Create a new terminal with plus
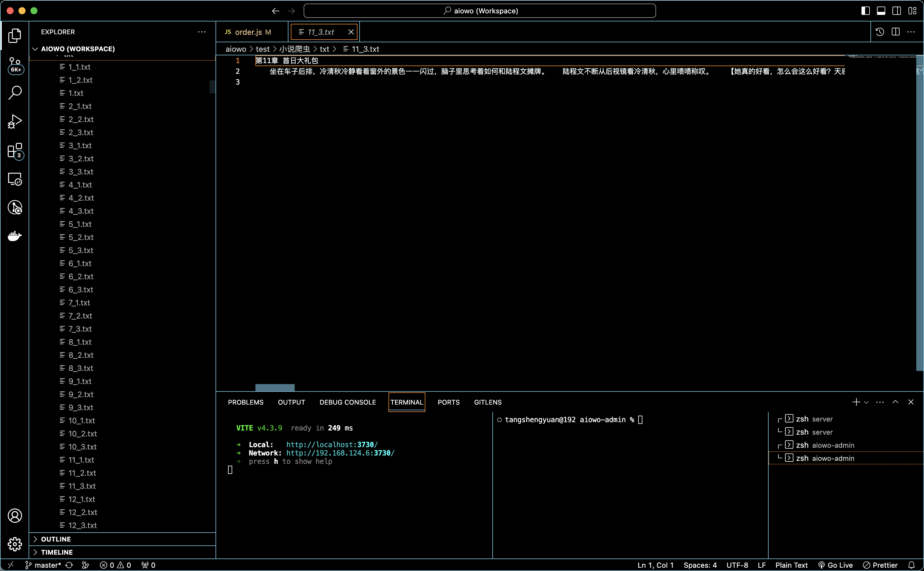This screenshot has height=571, width=924. click(856, 402)
